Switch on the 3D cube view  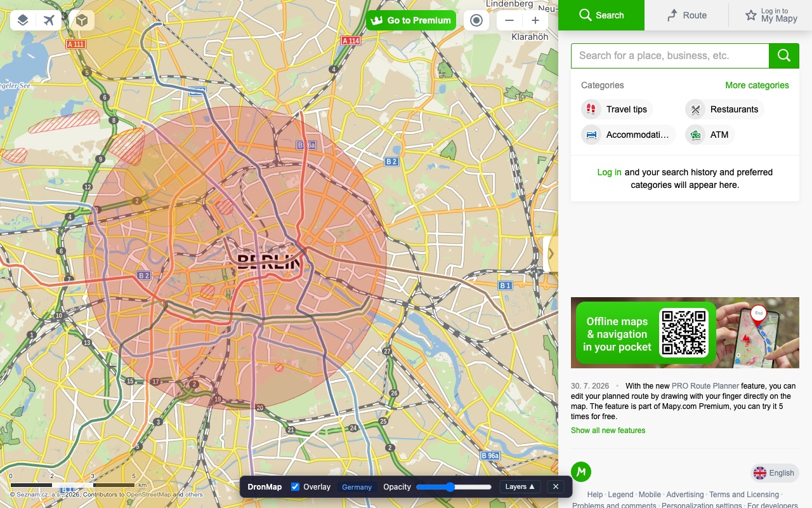(82, 20)
